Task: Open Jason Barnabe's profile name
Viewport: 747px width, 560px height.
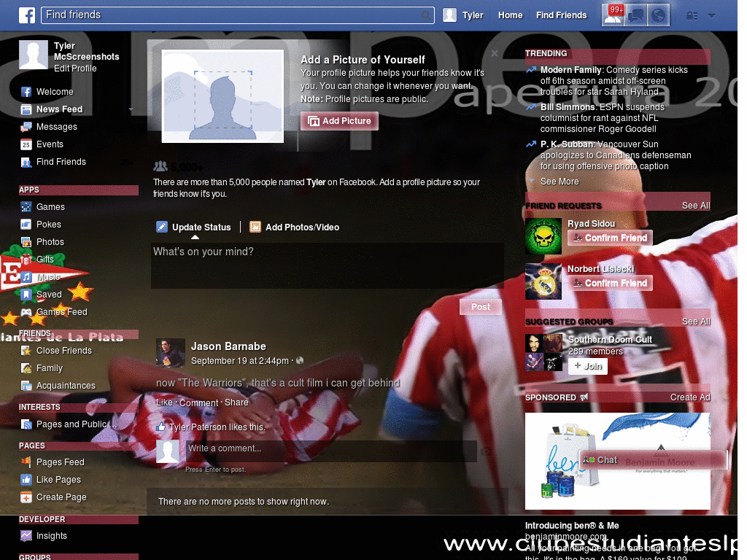Action: point(228,346)
